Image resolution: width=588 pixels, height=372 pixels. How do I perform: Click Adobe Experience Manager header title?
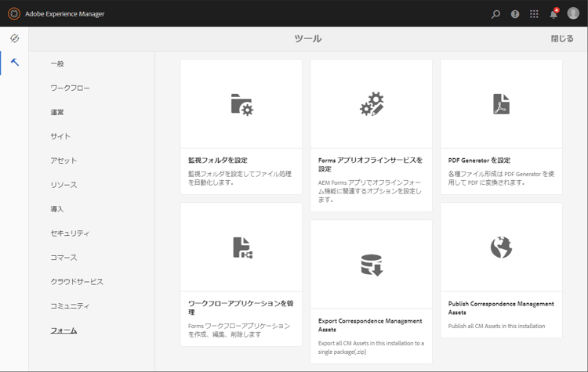coord(65,14)
